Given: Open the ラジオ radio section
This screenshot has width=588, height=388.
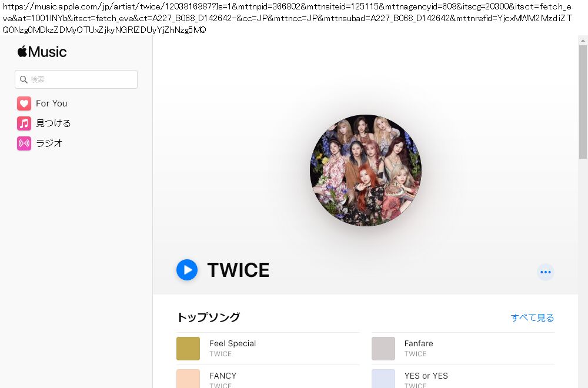Looking at the screenshot, I should click(x=49, y=143).
